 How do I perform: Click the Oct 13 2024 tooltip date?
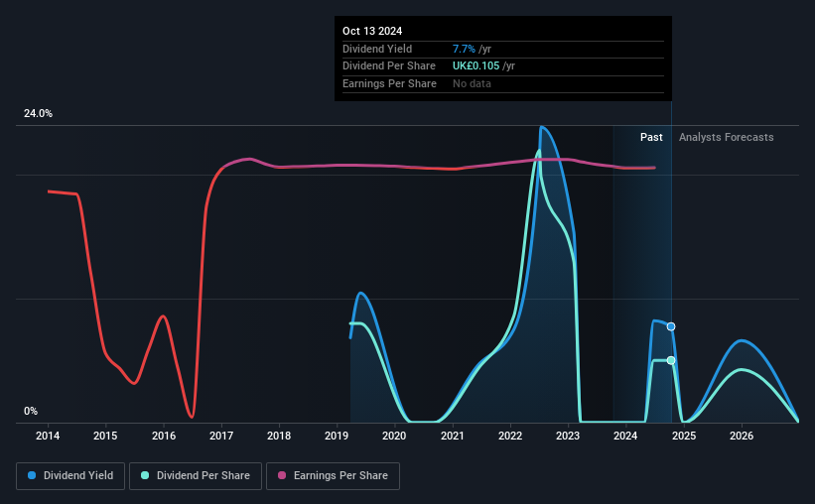point(372,31)
